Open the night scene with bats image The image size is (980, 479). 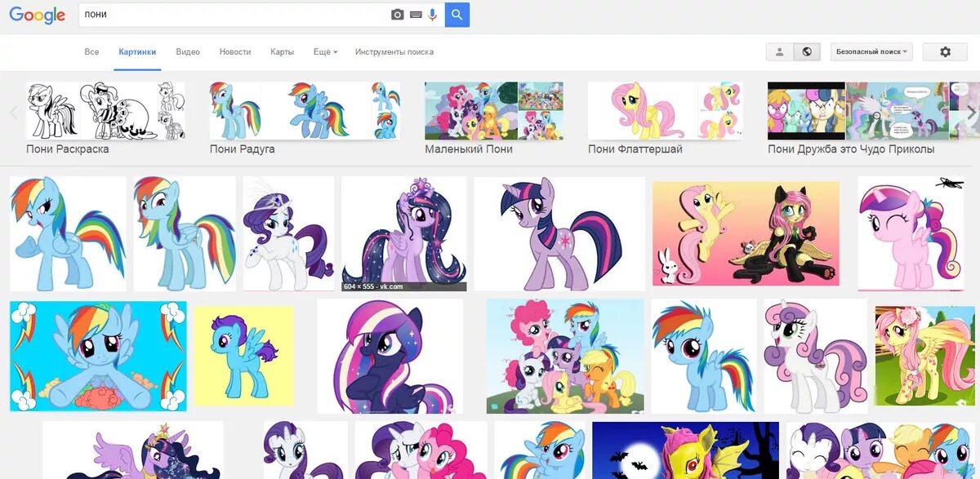(x=685, y=450)
